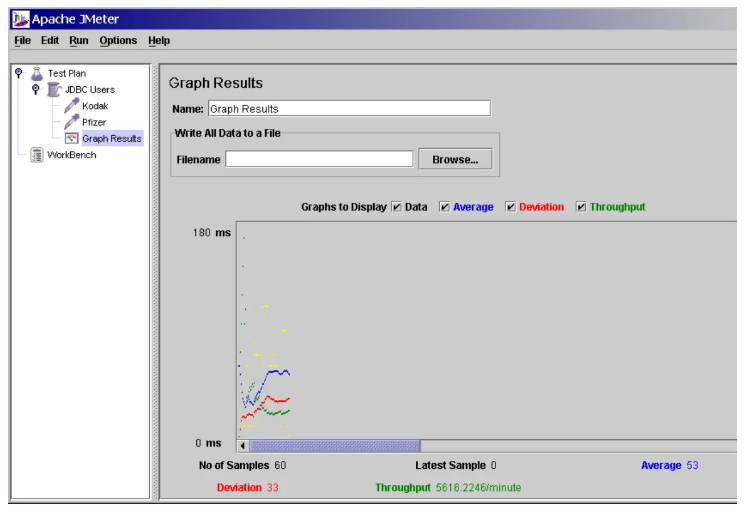Image resolution: width=755 pixels, height=509 pixels.
Task: Click the vertical split pane divider handle
Action: tap(155, 282)
